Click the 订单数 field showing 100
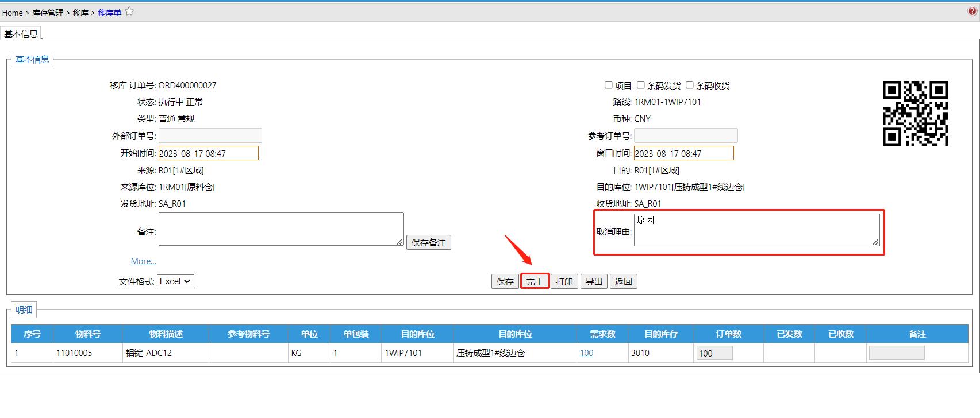This screenshot has height=418, width=980. click(714, 353)
